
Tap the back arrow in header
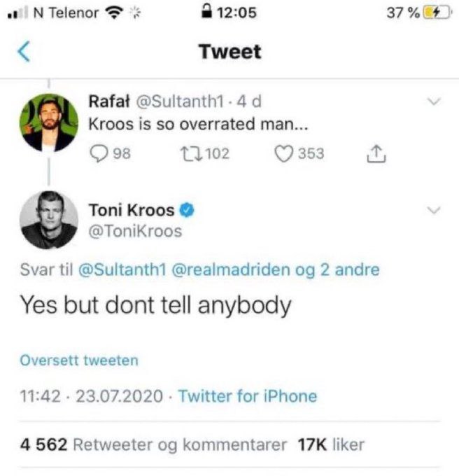[24, 52]
